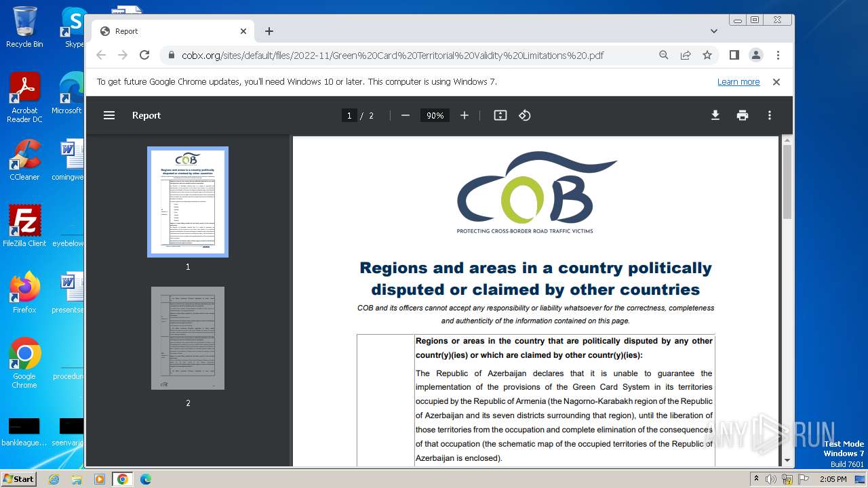Viewport: 868px width, 488px height.
Task: Click the address bar URL
Action: point(393,56)
